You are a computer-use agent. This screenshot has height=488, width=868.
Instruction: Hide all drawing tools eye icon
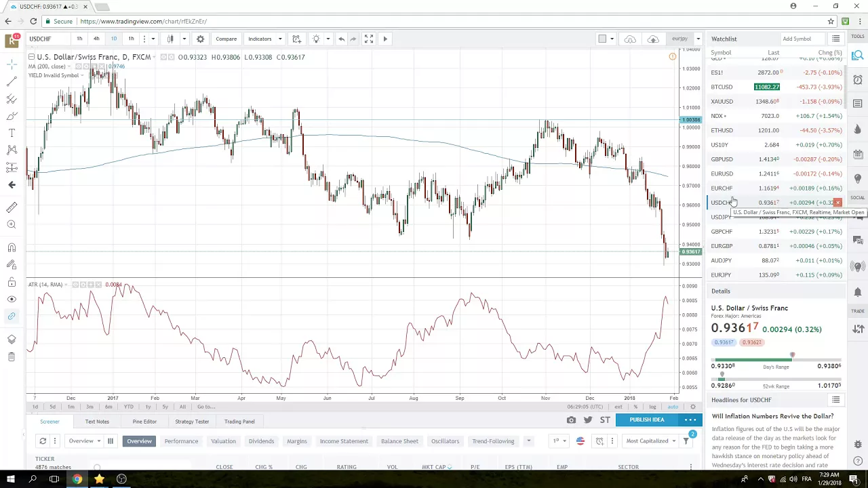click(12, 299)
